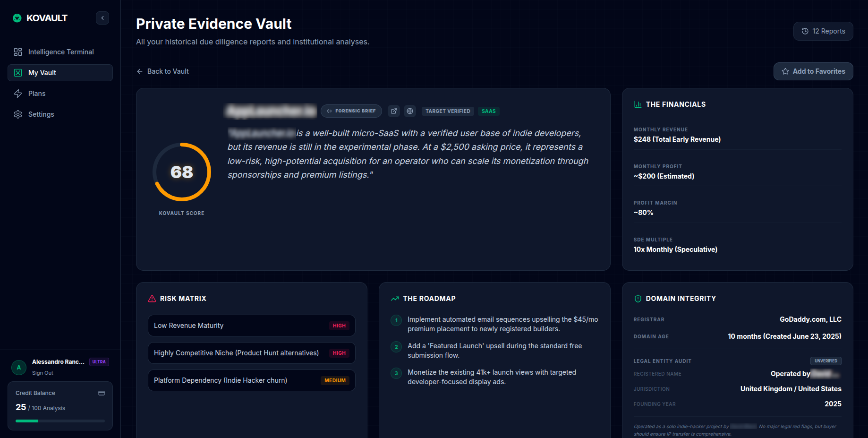Viewport: 868px width, 438px height.
Task: Click the warning triangle icon on Risk Matrix
Action: click(152, 298)
